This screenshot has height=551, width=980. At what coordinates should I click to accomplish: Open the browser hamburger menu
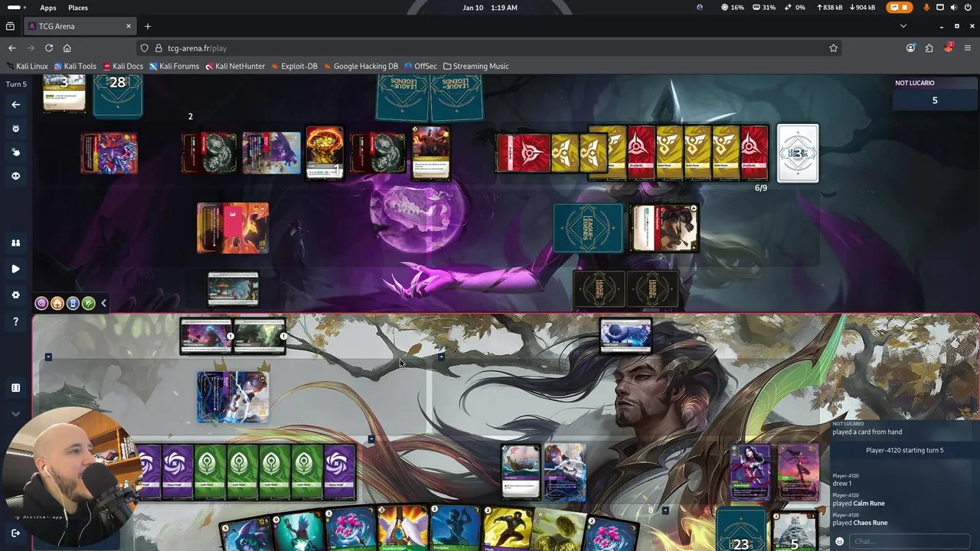(968, 47)
